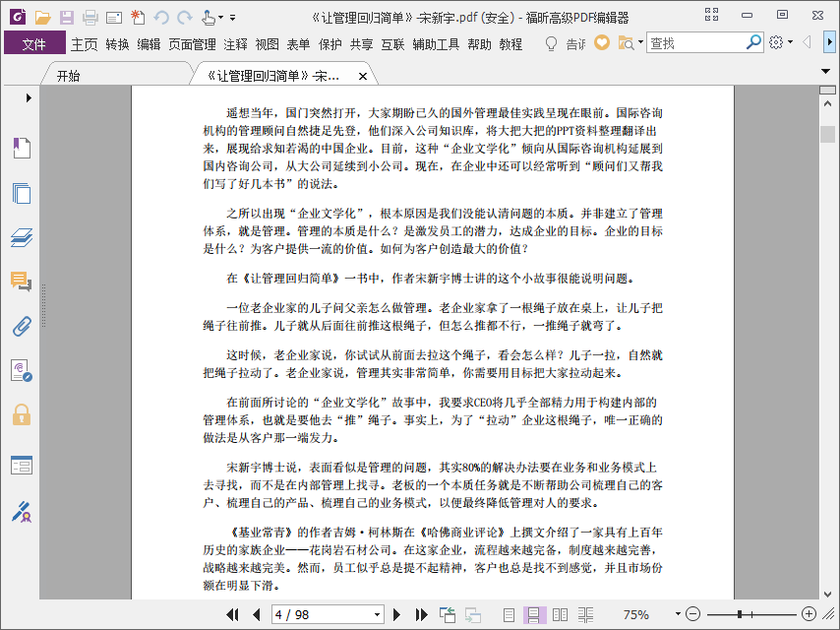Open the Comments panel

coord(21,282)
